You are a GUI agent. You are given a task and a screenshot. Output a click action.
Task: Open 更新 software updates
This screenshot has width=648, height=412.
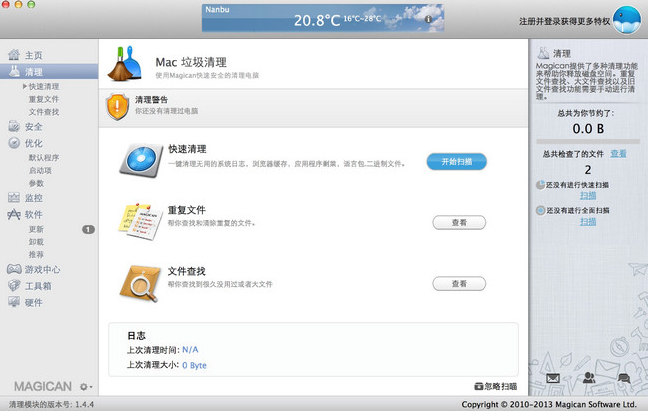click(36, 229)
